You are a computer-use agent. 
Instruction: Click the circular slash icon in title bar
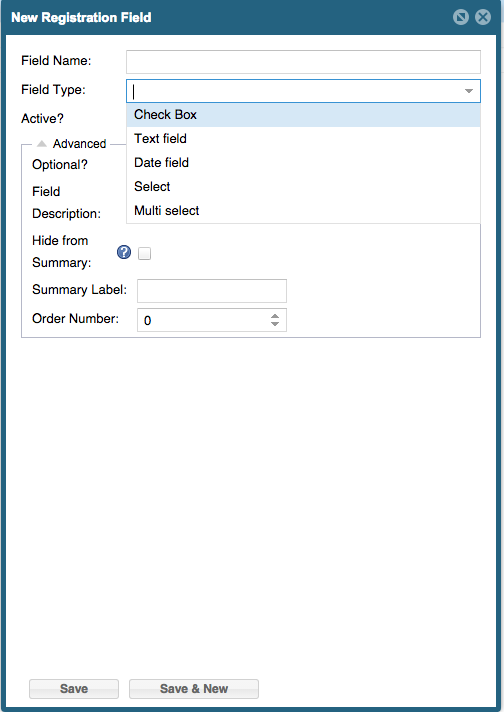(x=461, y=17)
